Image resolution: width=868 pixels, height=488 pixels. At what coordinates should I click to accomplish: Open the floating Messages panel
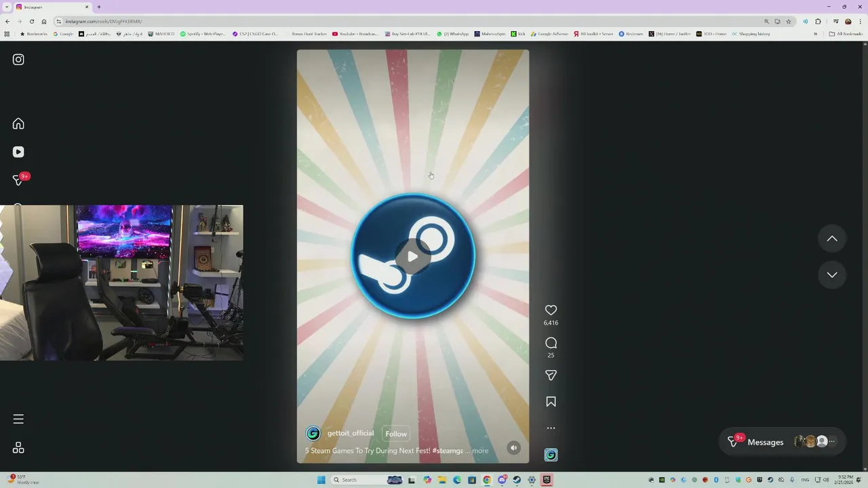point(783,442)
